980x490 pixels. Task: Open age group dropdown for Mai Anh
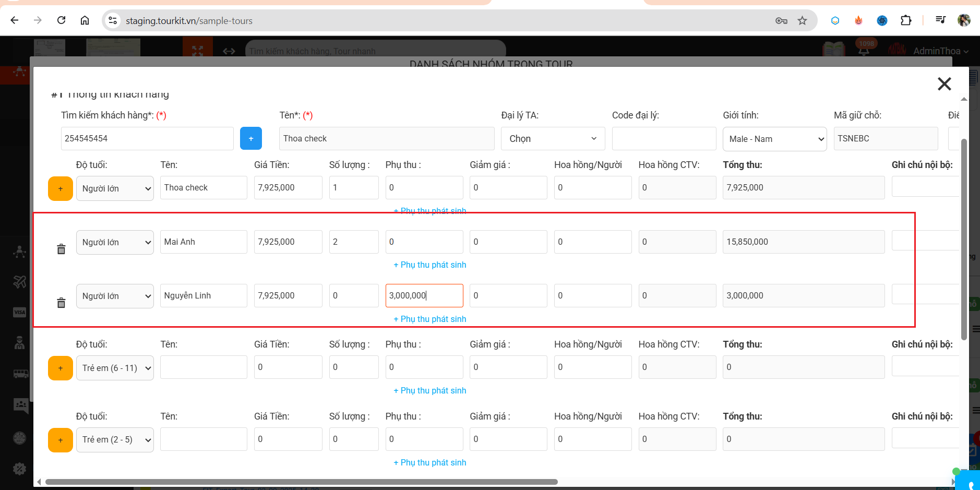[x=115, y=242]
